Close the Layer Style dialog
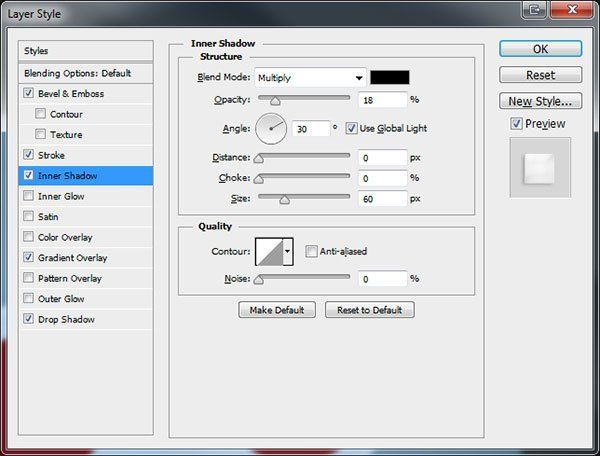The height and width of the screenshot is (456, 600). click(x=572, y=9)
